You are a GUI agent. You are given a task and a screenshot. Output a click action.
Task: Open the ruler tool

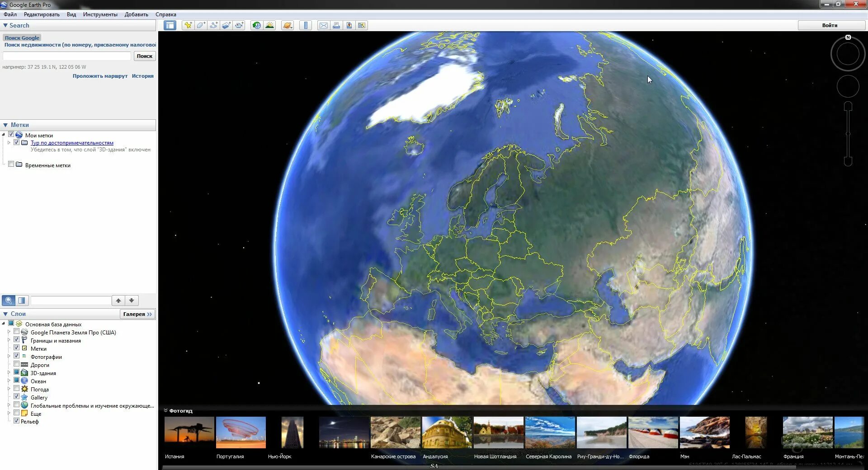306,25
